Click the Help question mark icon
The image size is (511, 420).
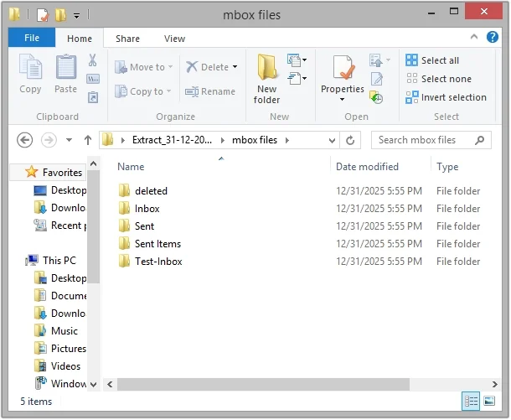492,37
